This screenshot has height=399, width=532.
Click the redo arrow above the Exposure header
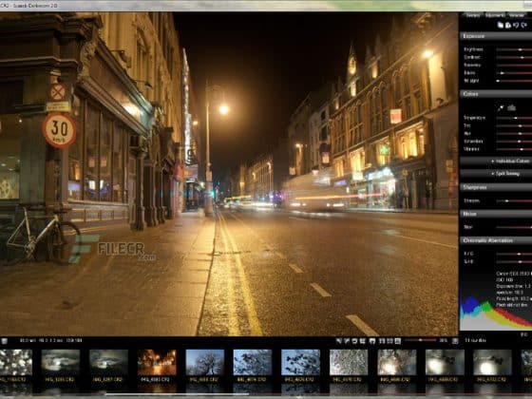pyautogui.click(x=523, y=25)
